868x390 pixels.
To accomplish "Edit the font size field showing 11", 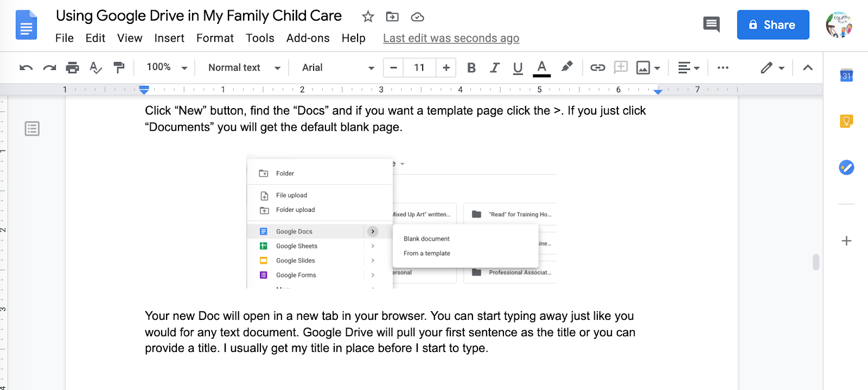I will [x=419, y=67].
